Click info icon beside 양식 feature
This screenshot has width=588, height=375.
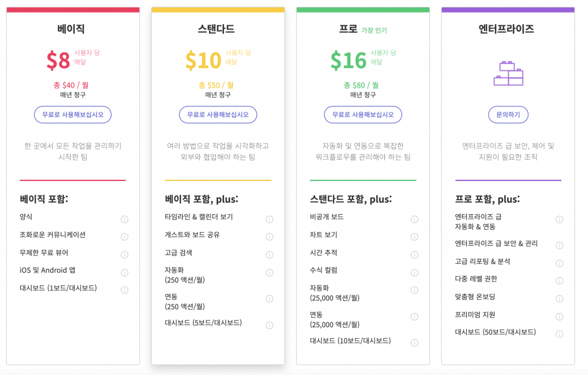[125, 219]
